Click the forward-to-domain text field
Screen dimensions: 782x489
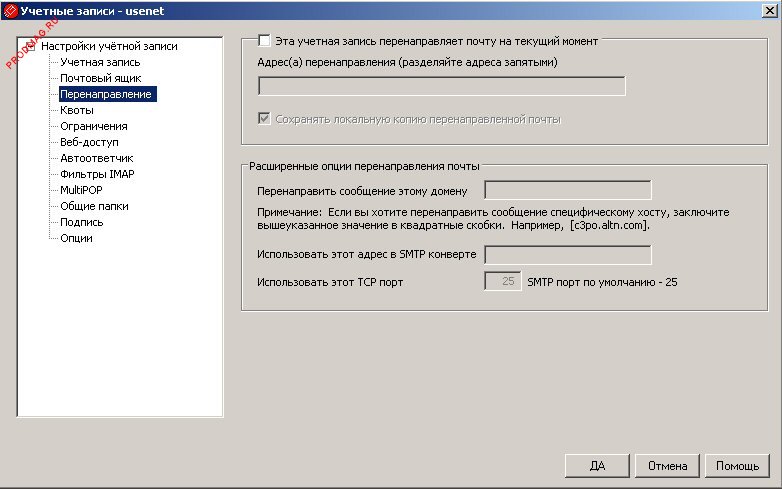(567, 190)
